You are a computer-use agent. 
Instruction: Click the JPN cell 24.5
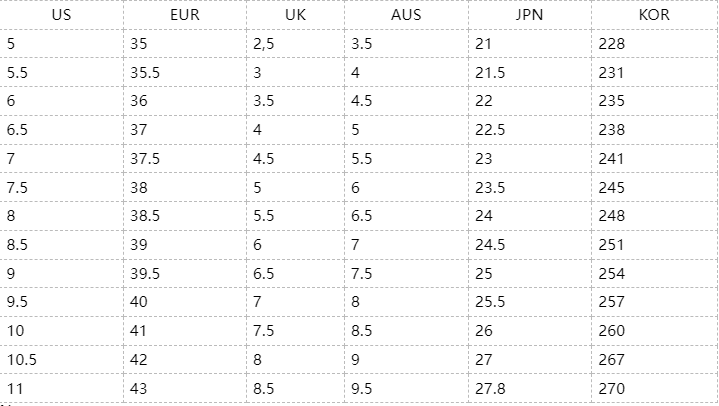pyautogui.click(x=530, y=245)
